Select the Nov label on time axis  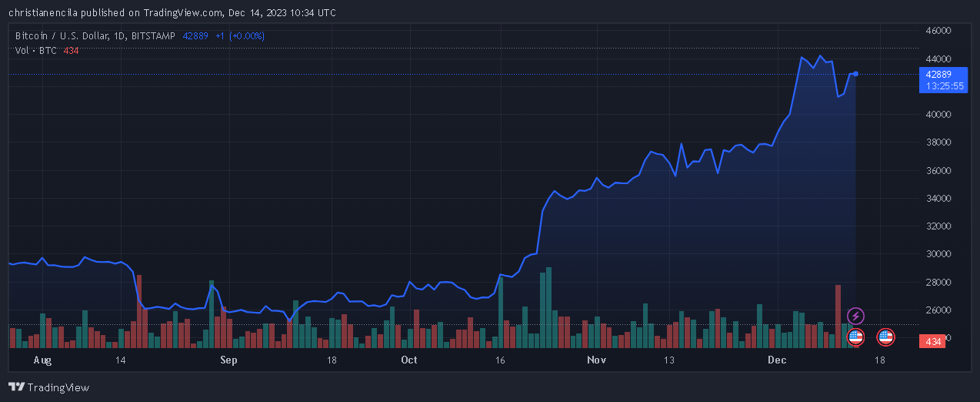[597, 360]
